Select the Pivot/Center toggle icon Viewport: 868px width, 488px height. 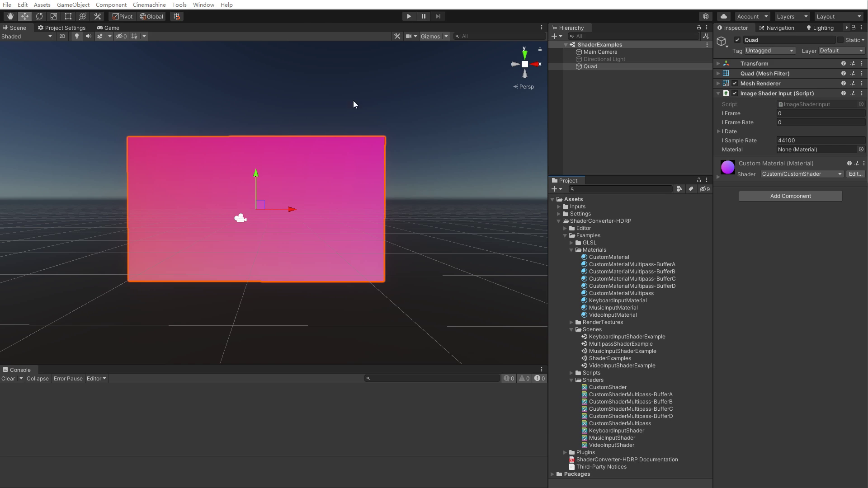click(122, 16)
